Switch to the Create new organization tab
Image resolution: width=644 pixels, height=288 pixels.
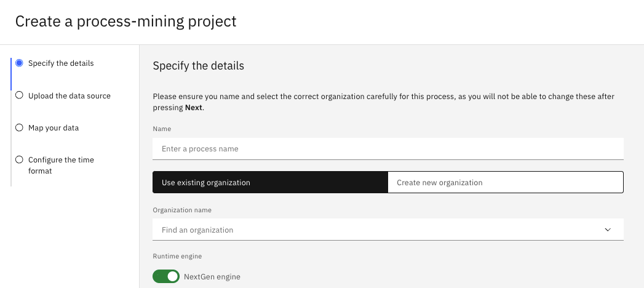(x=505, y=183)
